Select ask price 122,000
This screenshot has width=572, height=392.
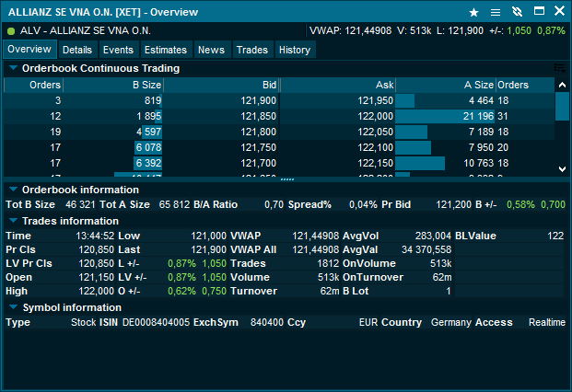(x=376, y=116)
